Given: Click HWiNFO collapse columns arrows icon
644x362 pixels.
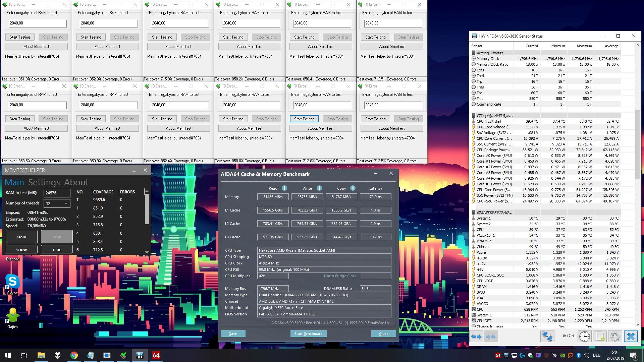Looking at the screenshot, I should [x=491, y=337].
